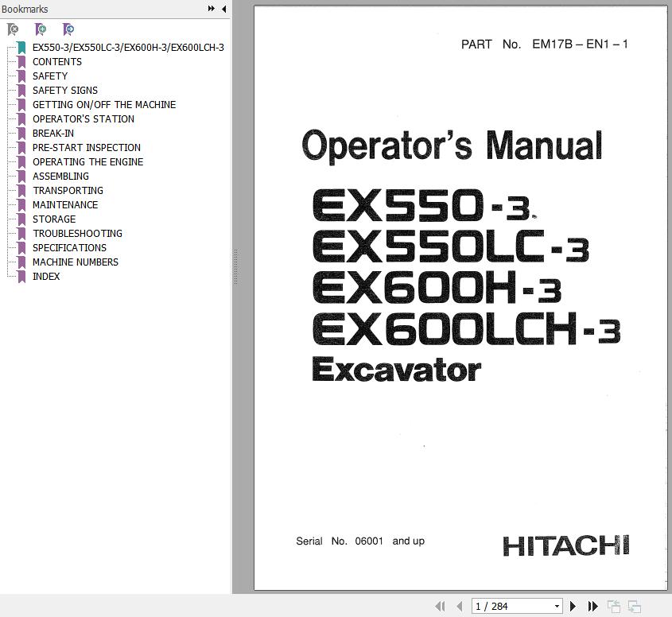Screen dimensions: 672x617
Task: Open the TRANSPORTING bookmark
Action: point(68,190)
